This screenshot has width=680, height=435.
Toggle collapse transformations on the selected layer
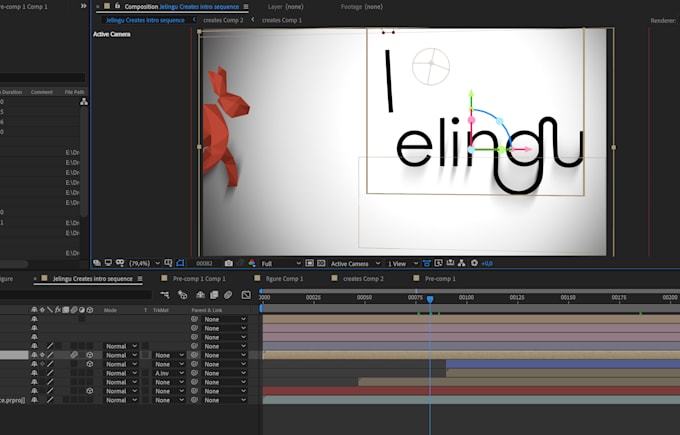pos(42,355)
